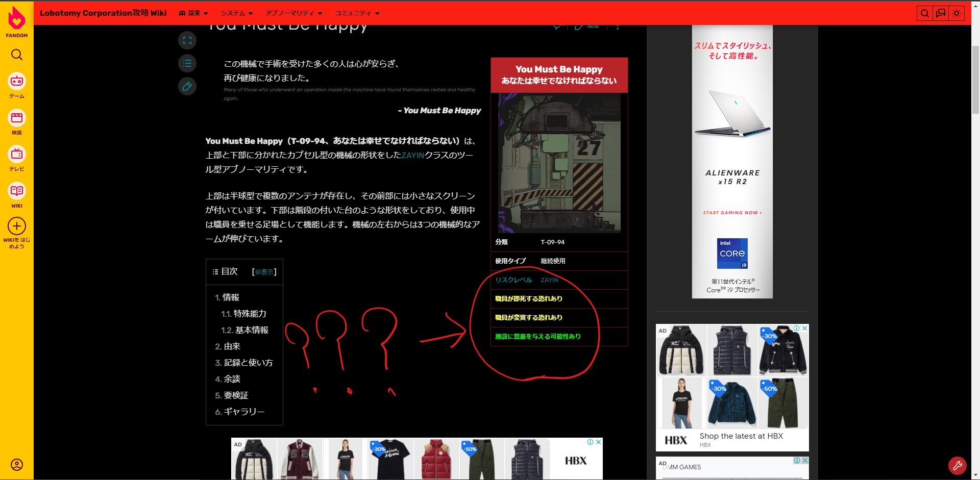Open the table of contents list icon

pyautogui.click(x=187, y=63)
